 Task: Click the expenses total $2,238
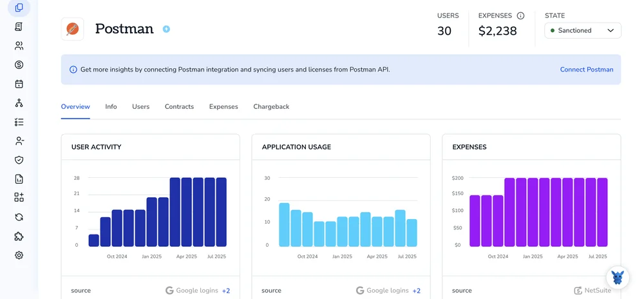[497, 31]
